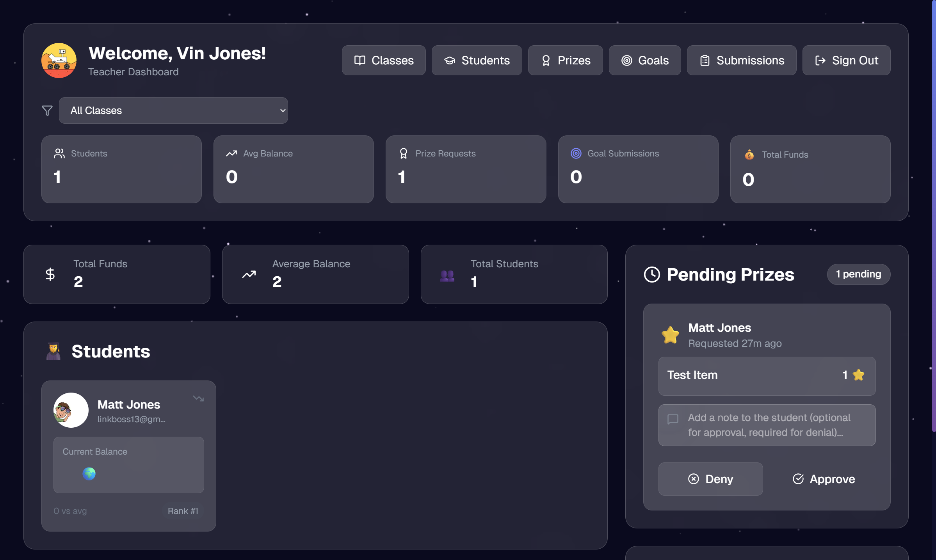Click the rover avatar next to the welcome message
936x560 pixels.
[x=59, y=60]
